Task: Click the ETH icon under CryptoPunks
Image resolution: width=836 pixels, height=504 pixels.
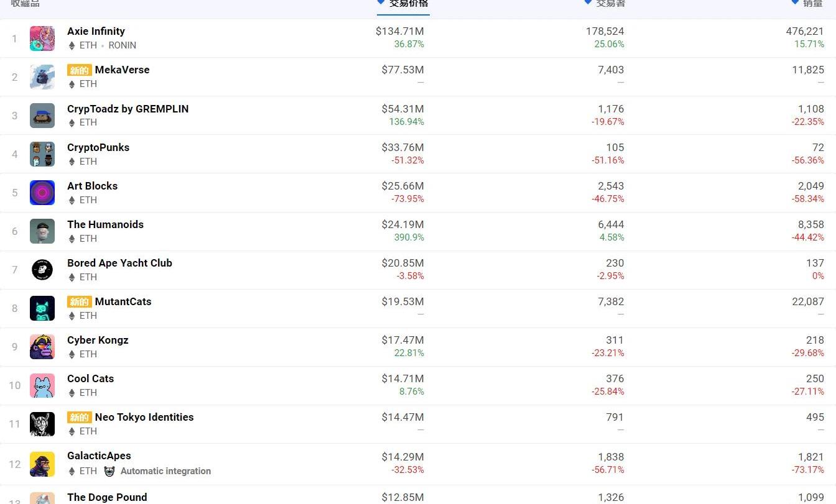Action: [x=72, y=161]
